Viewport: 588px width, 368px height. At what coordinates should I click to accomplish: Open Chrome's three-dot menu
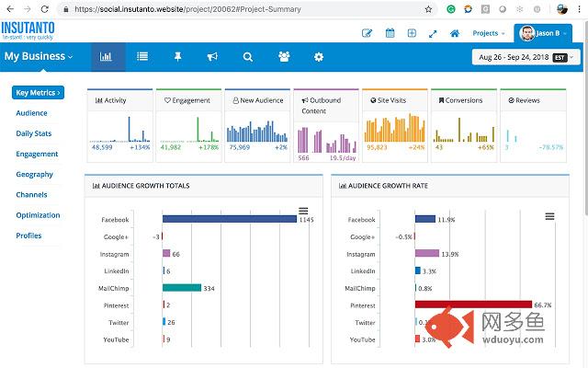[x=580, y=9]
